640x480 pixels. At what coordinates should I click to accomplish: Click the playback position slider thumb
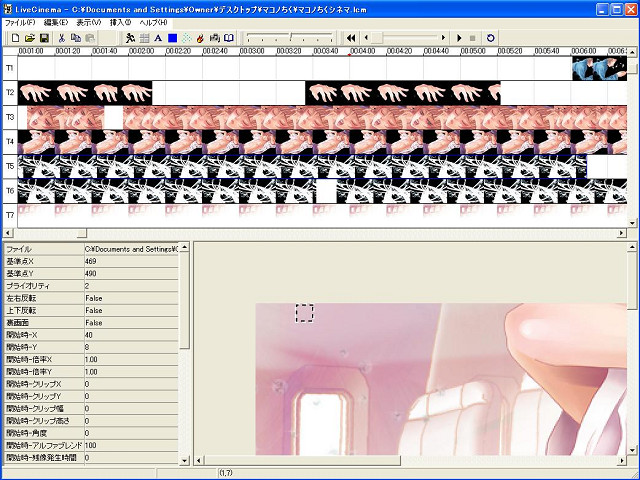click(x=377, y=38)
